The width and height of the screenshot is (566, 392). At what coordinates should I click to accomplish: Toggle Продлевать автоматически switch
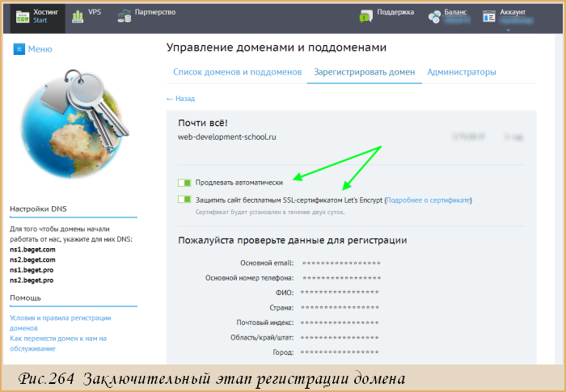pos(184,183)
